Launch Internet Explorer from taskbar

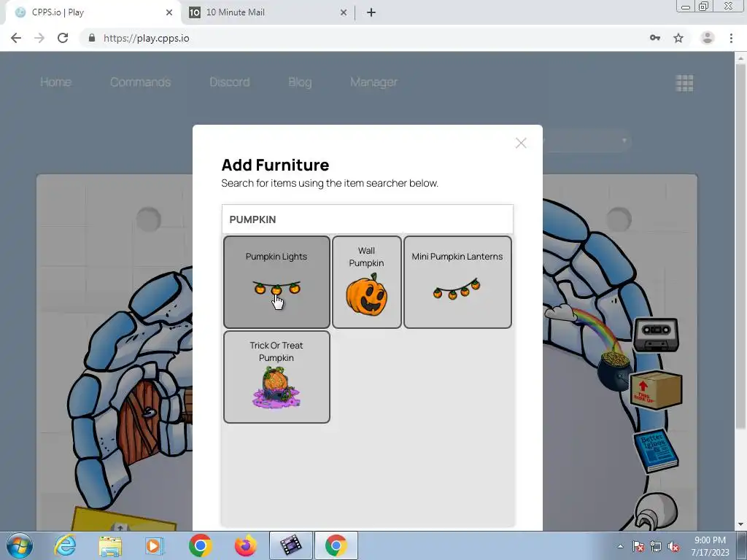point(65,545)
